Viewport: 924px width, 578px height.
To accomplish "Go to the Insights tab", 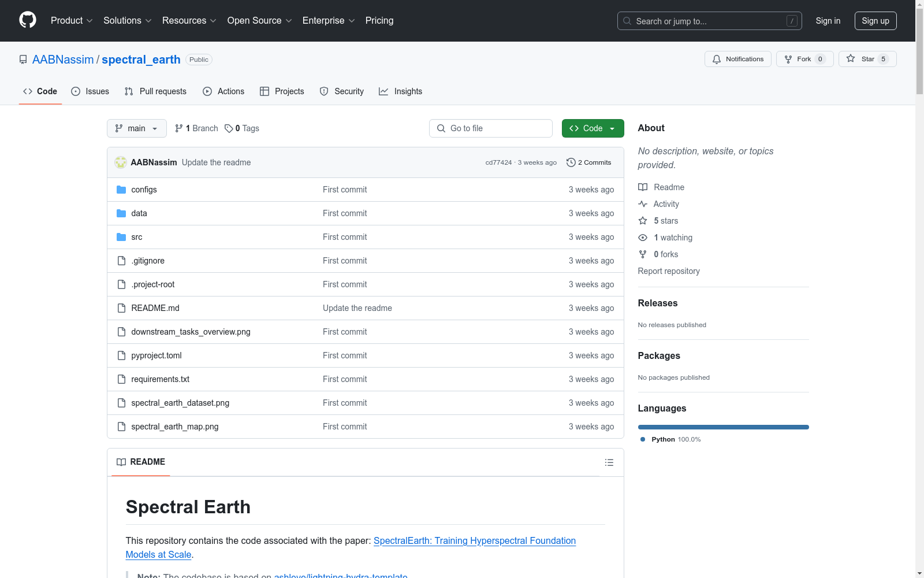I will [x=400, y=91].
